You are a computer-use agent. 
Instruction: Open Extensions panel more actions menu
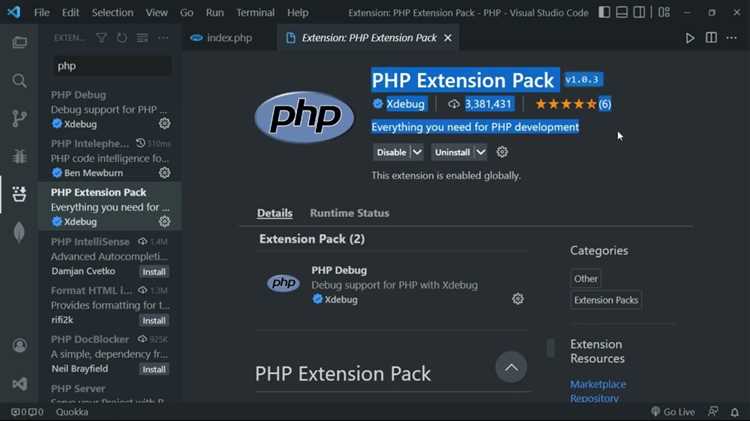coord(163,38)
